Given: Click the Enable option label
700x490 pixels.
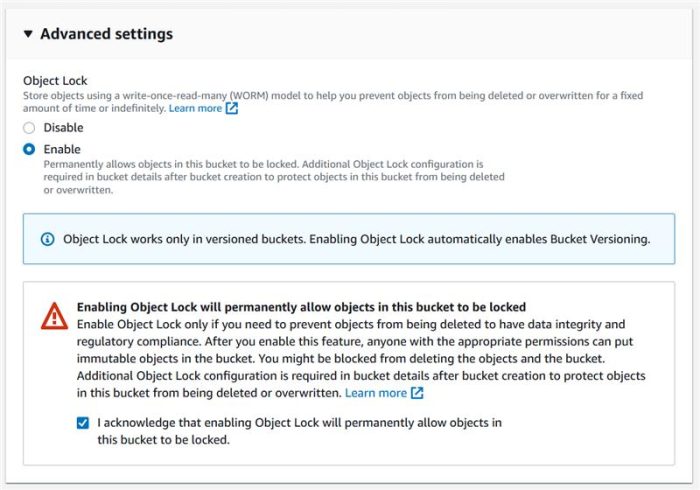Looking at the screenshot, I should [x=62, y=149].
